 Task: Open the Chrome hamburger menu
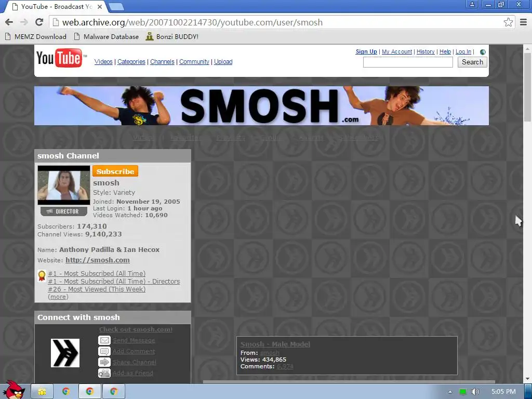pos(524,22)
